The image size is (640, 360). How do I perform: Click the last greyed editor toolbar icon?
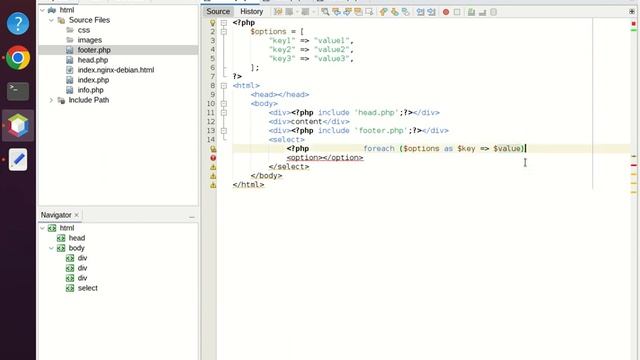pyautogui.click(x=493, y=12)
